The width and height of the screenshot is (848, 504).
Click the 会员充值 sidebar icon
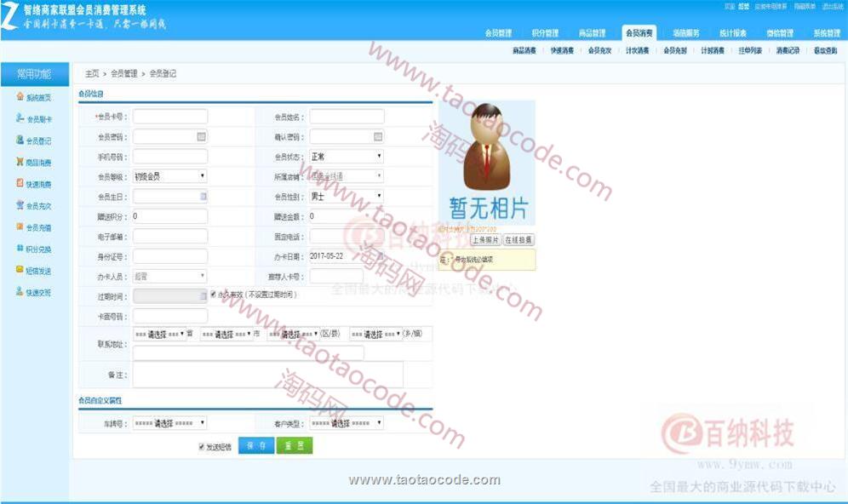click(x=20, y=226)
